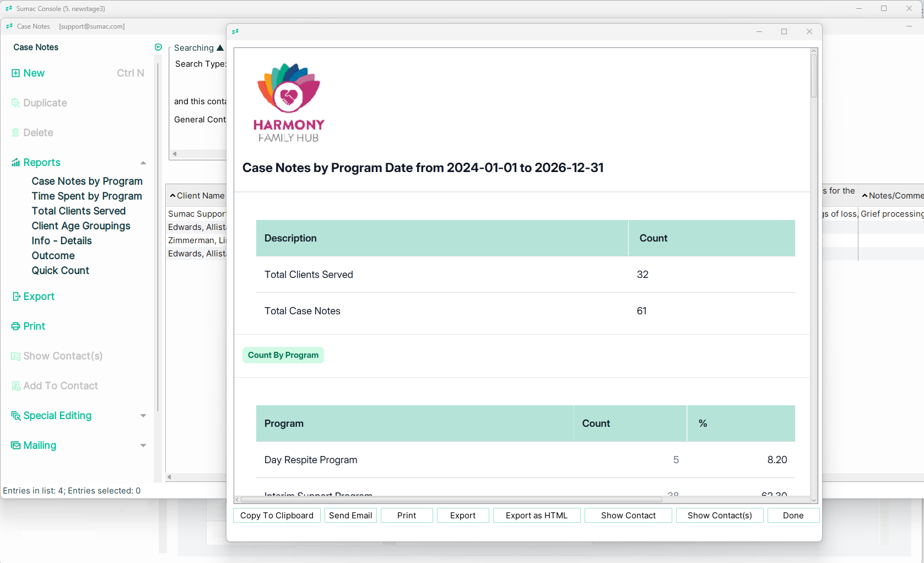Click the Export as HTML button

[x=536, y=516]
